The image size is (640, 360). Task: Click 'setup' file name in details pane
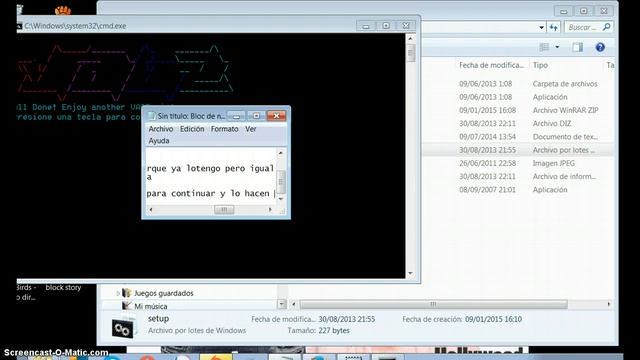coord(158,318)
